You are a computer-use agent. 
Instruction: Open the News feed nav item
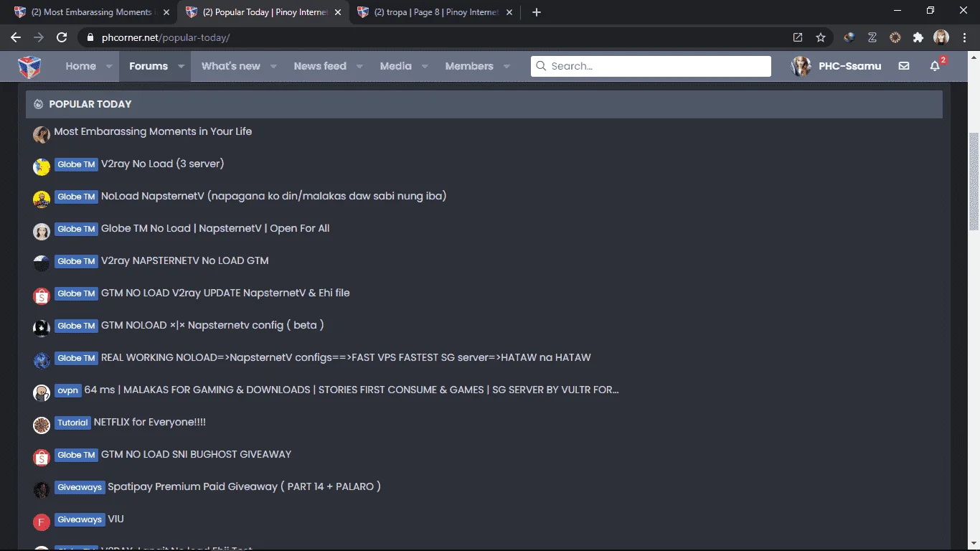tap(320, 66)
